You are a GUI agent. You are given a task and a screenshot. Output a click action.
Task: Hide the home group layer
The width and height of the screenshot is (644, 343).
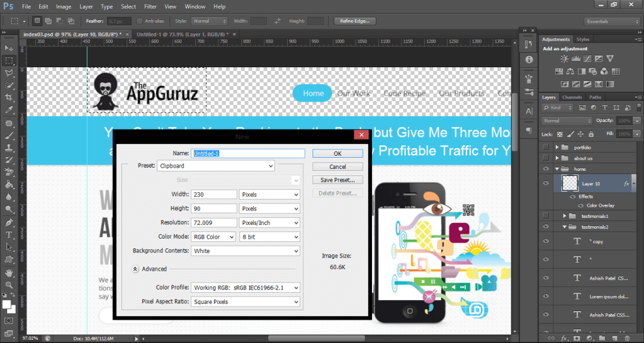click(545, 169)
